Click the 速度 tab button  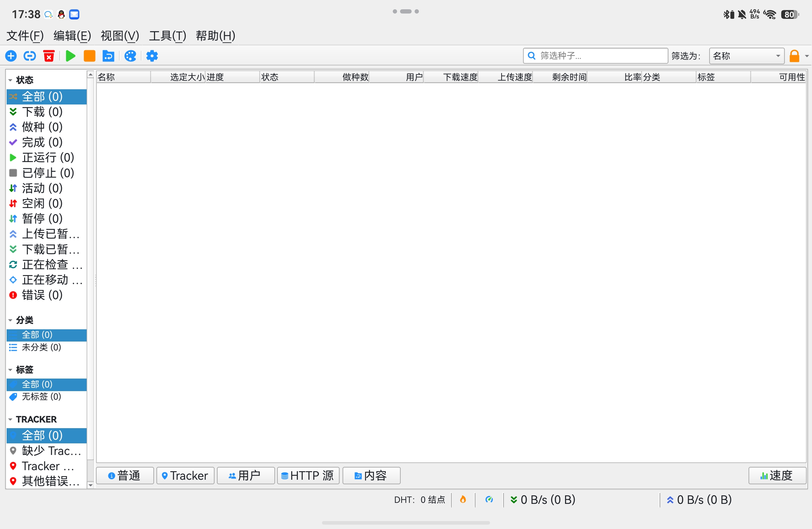click(777, 475)
